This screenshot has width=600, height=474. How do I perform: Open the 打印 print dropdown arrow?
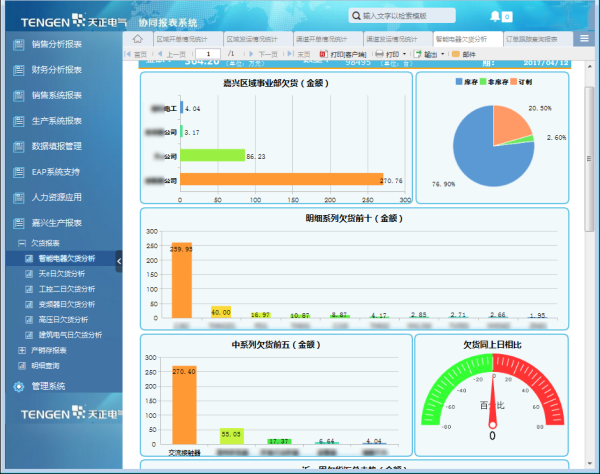pos(404,54)
